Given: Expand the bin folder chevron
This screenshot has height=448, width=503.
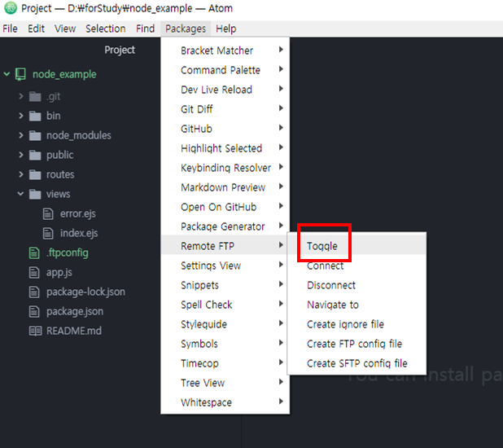Looking at the screenshot, I should [x=21, y=116].
